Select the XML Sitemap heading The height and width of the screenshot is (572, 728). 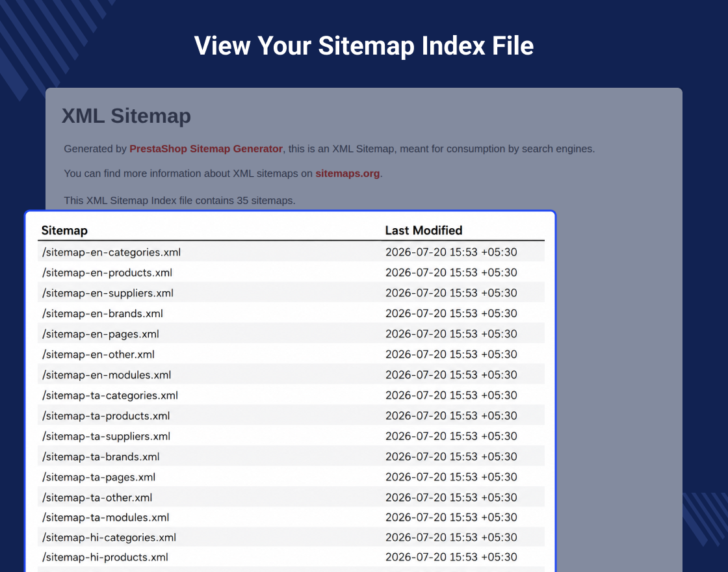point(126,116)
